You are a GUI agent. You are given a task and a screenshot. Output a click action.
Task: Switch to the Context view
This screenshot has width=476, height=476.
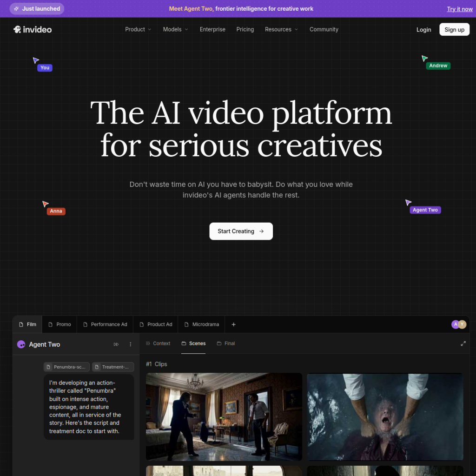tap(158, 344)
